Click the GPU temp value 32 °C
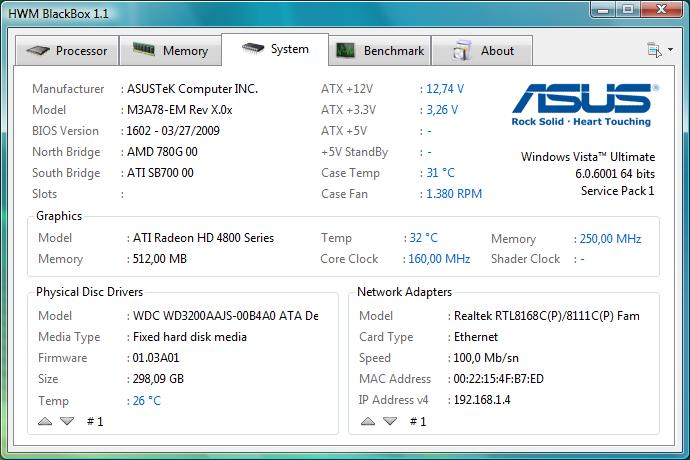Viewport: 690px width, 460px height. tap(423, 238)
